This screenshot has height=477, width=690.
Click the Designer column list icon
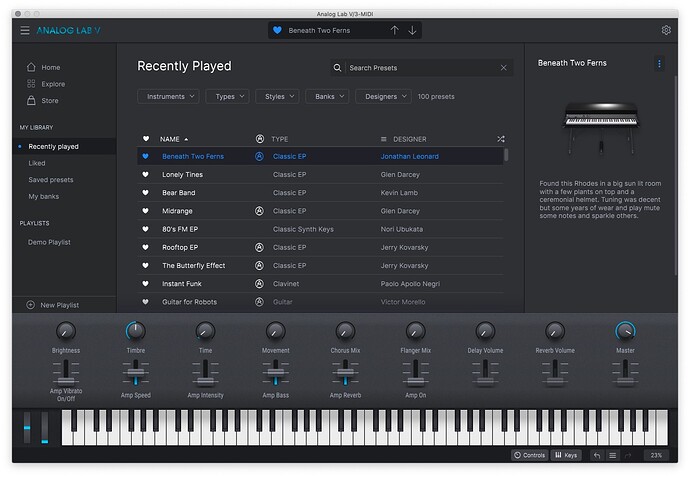pos(384,139)
